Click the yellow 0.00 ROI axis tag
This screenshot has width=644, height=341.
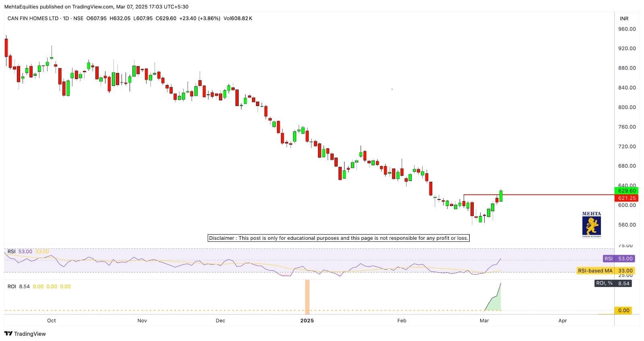pos(623,310)
